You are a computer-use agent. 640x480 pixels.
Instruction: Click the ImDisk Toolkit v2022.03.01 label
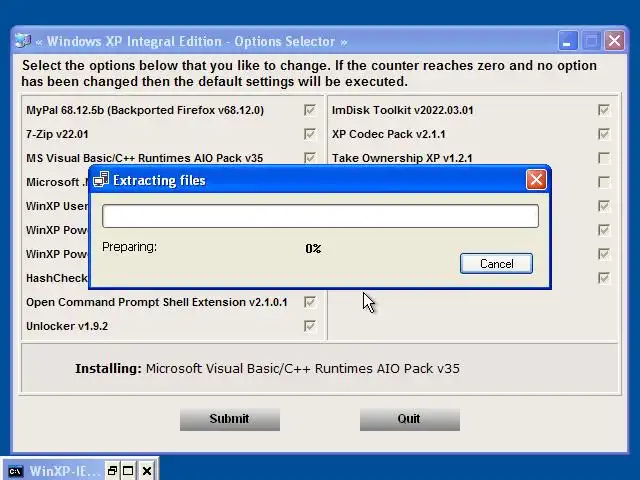(x=402, y=110)
